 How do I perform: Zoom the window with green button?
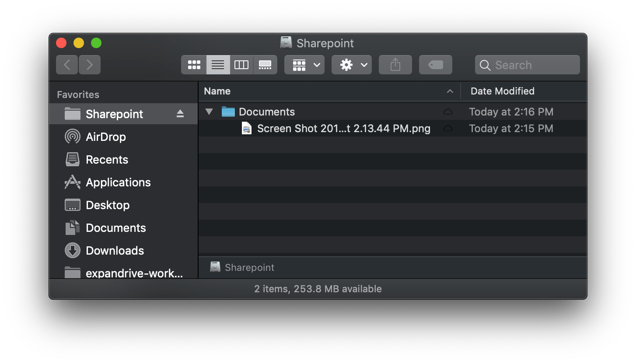tap(96, 43)
